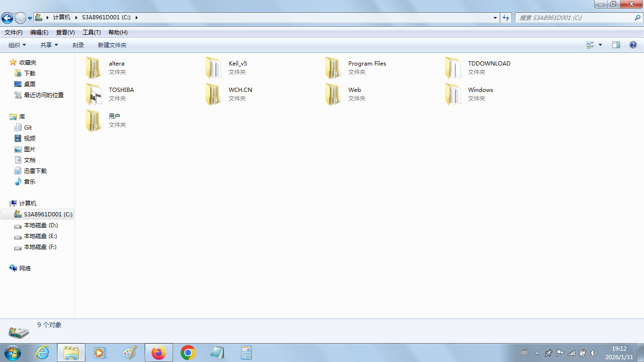The image size is (644, 362).
Task: Open the TOSHIBA folder icon
Action: [93, 94]
